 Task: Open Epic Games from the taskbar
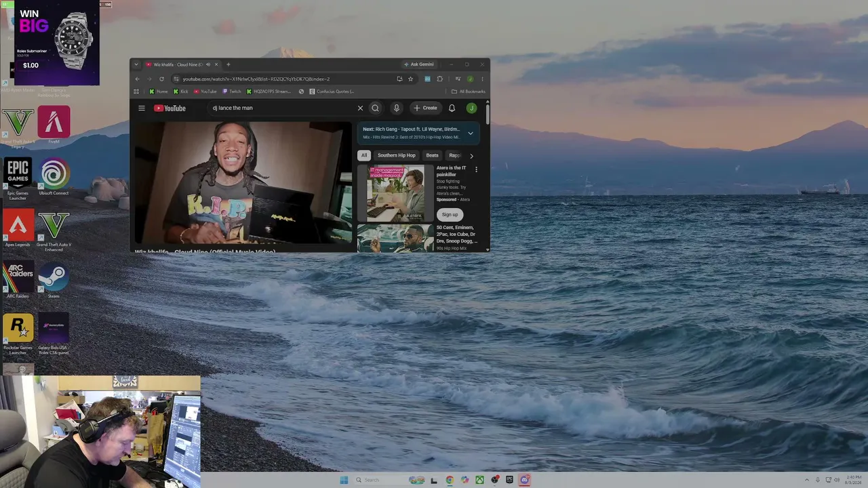[509, 480]
